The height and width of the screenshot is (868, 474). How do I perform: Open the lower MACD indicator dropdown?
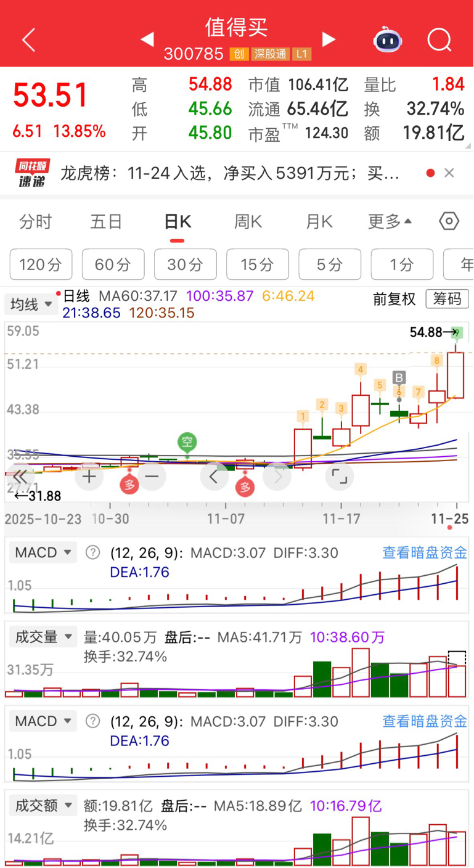43,721
